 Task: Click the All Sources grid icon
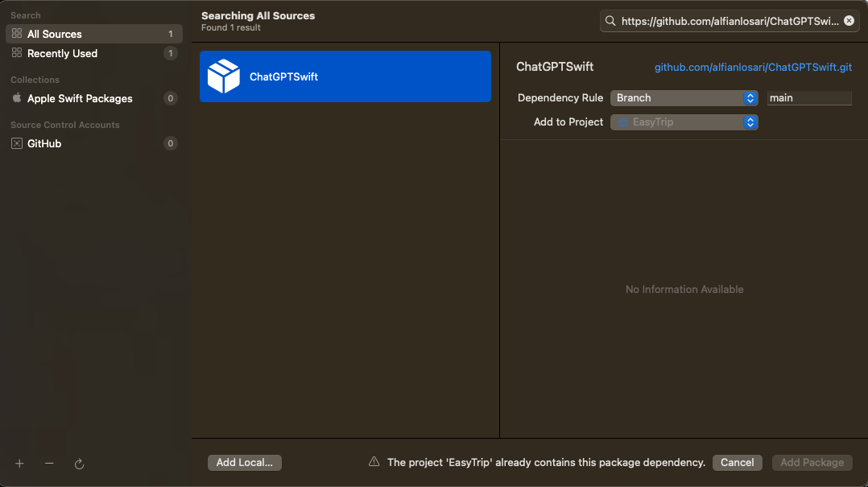coord(17,34)
